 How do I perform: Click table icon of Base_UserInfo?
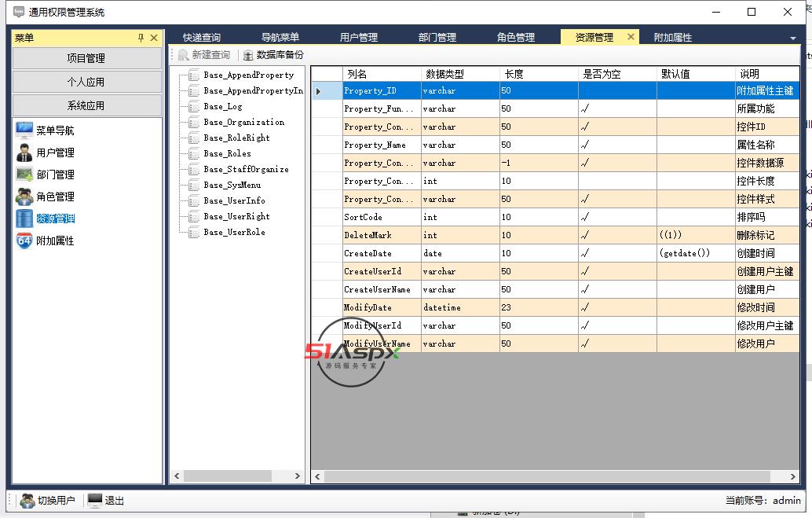click(x=194, y=201)
